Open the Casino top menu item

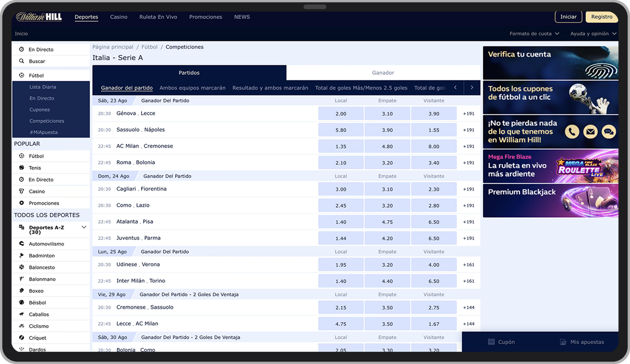(119, 17)
